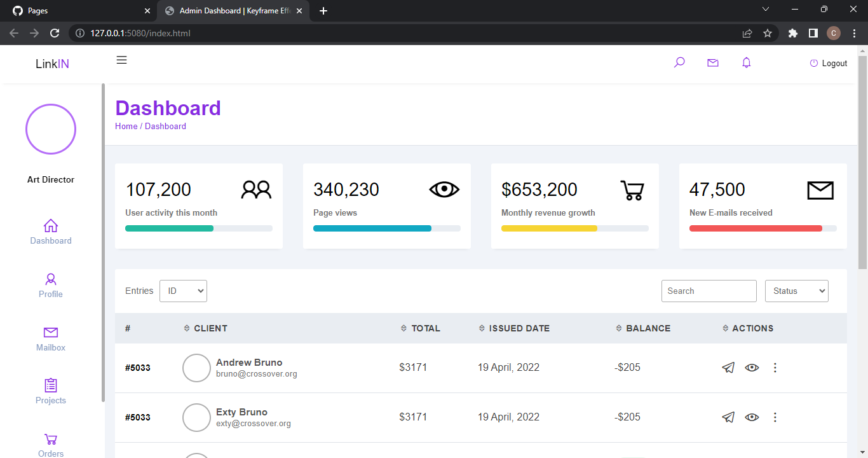Screen dimensions: 868x458
Task: Send invoice for Andrew Bruno
Action: [x=729, y=368]
